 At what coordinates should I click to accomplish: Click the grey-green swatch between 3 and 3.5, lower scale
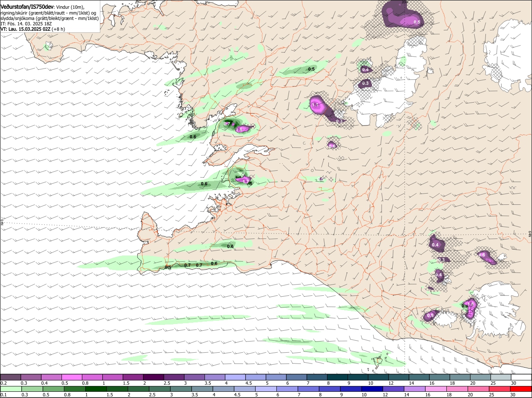click(x=181, y=389)
